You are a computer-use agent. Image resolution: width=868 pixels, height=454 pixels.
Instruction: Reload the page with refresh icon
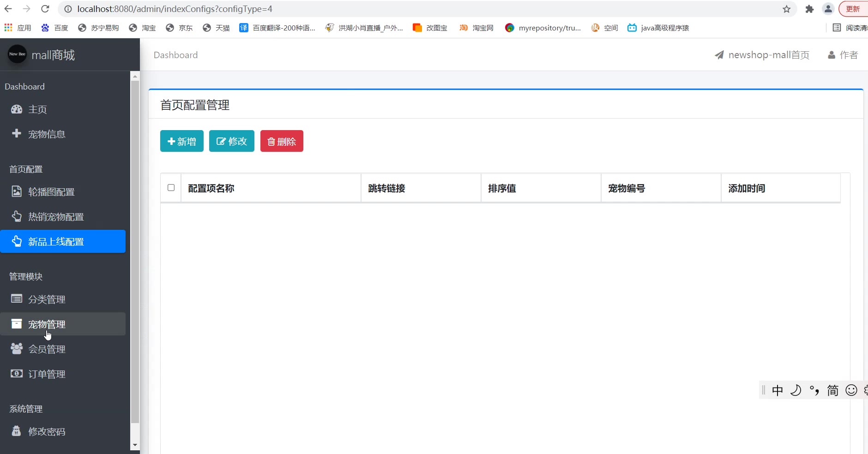point(45,9)
